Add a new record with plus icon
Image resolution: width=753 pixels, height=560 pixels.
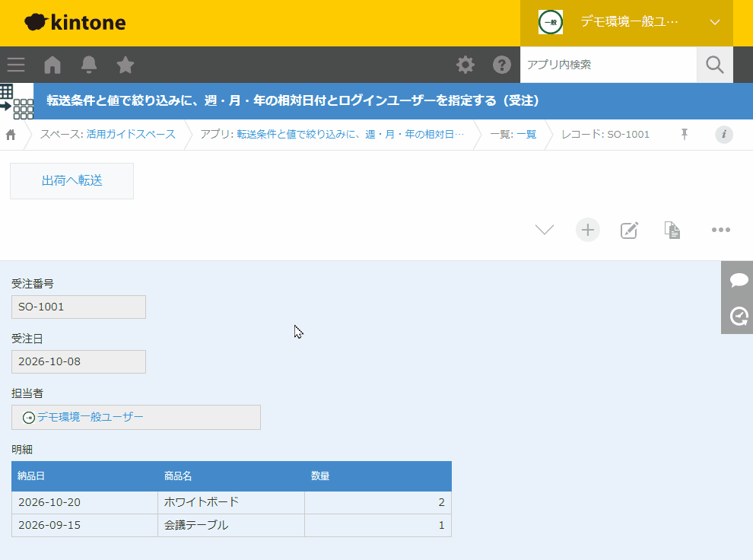(x=588, y=230)
